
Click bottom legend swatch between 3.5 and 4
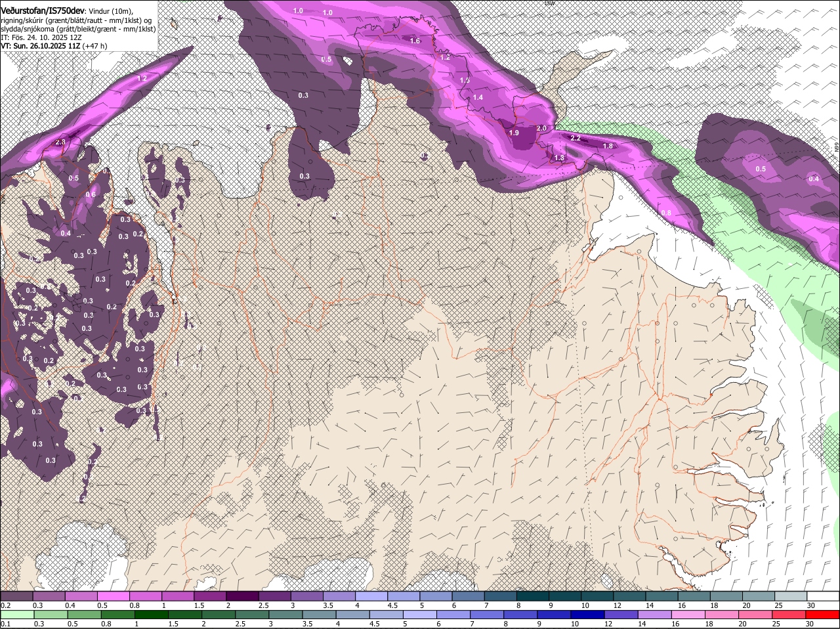click(x=319, y=615)
